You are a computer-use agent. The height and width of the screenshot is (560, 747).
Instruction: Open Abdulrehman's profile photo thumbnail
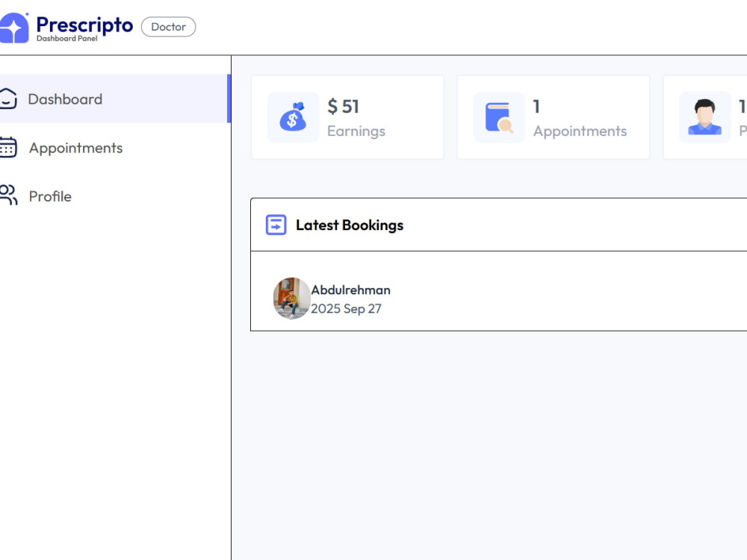(291, 298)
